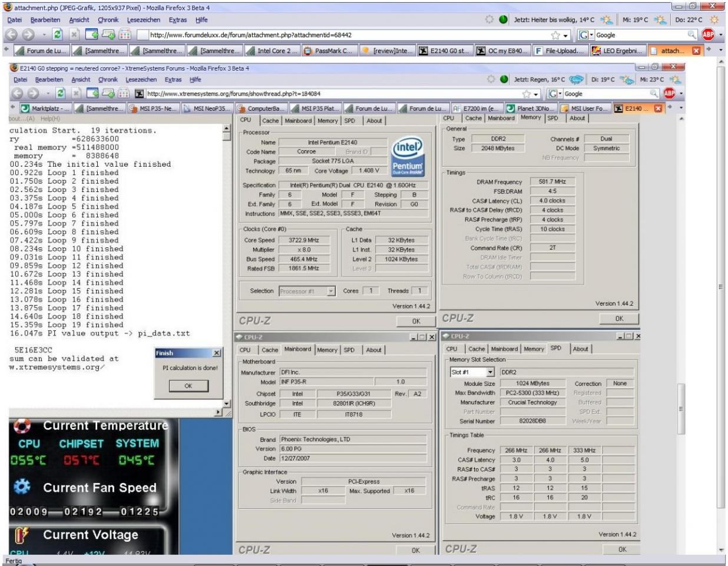Image resolution: width=728 pixels, height=566 pixels.
Task: Click the lifebuoy icon beside Current Temperature
Action: pyautogui.click(x=22, y=425)
